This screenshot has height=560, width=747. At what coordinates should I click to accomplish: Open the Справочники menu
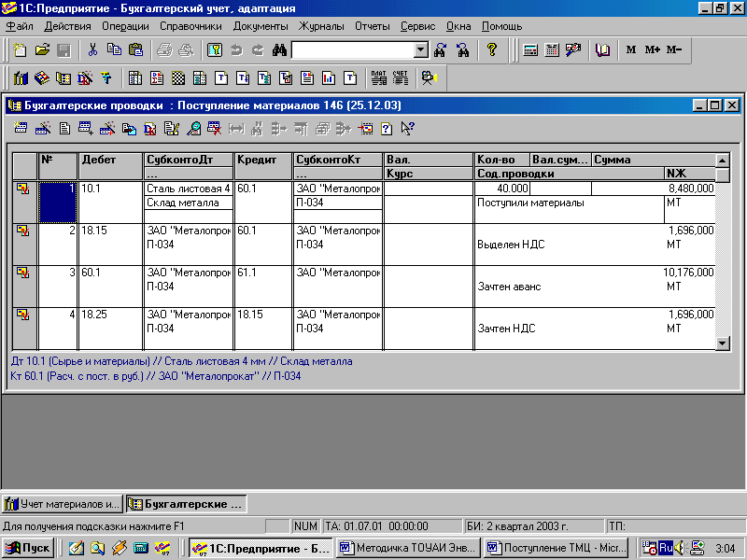coord(190,26)
